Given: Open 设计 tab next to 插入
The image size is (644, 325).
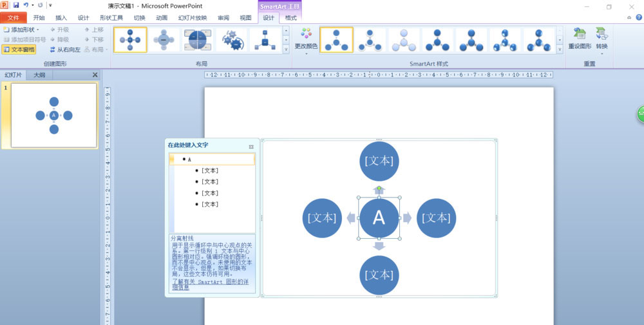Looking at the screenshot, I should tap(83, 17).
